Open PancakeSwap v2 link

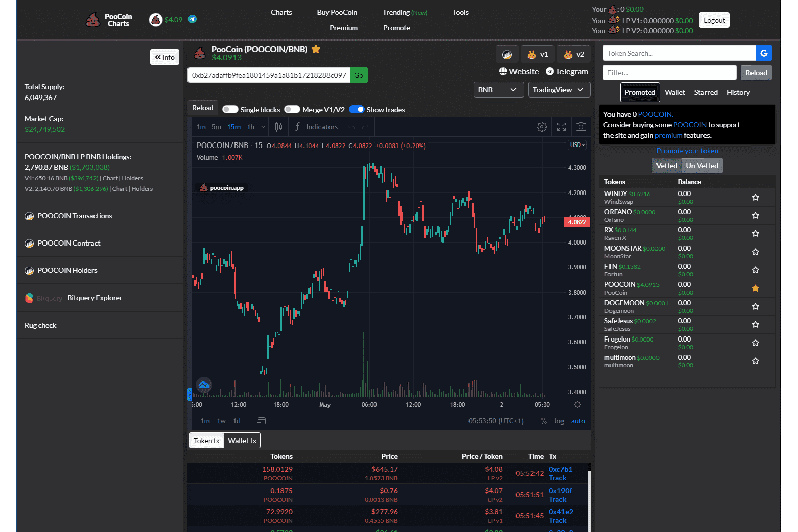click(574, 55)
